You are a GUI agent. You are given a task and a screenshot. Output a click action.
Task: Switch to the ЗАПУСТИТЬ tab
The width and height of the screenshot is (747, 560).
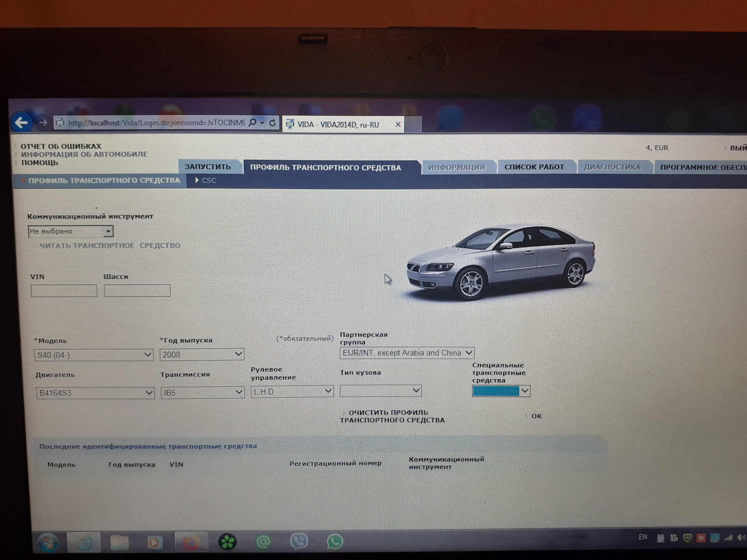207,167
